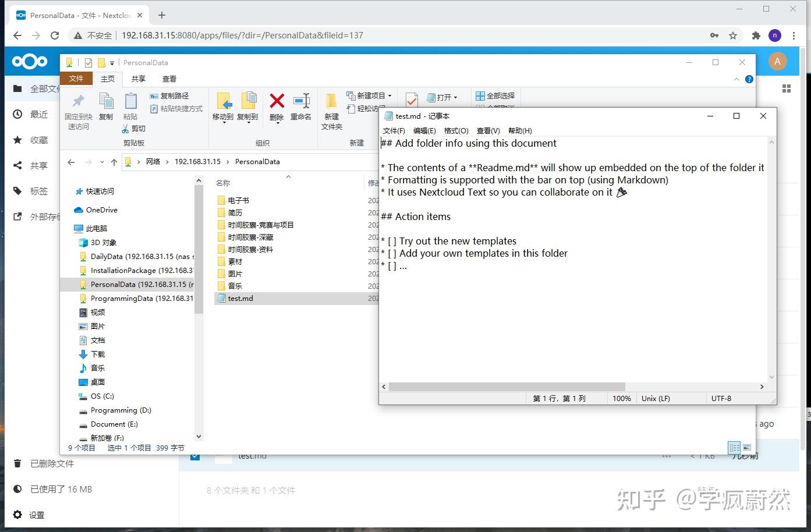811x532 pixels.
Task: Open Settings (设置) at the bottom of sidebar
Action: 36,515
